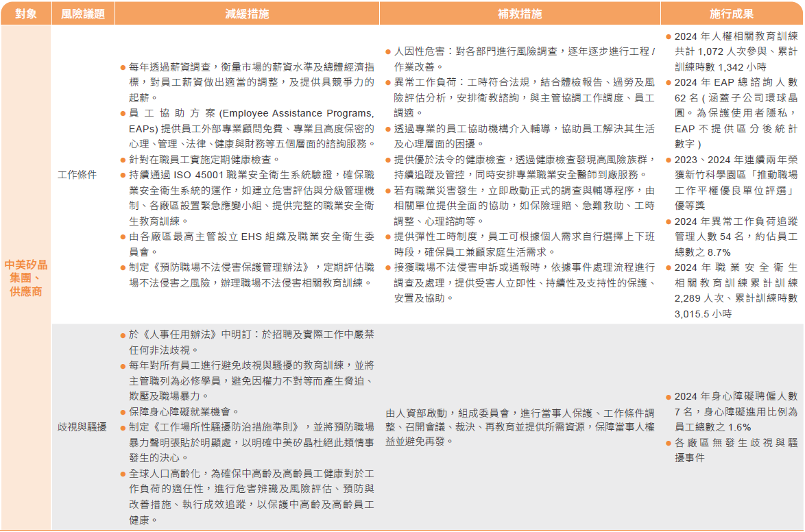Viewport: 805px width, 532px height.
Task: Click the 對象 column header
Action: [x=25, y=14]
